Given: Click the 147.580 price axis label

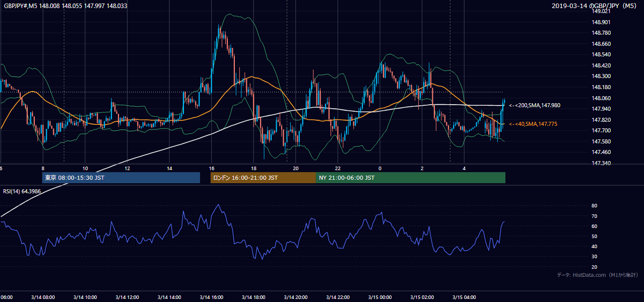Looking at the screenshot, I should (x=602, y=141).
